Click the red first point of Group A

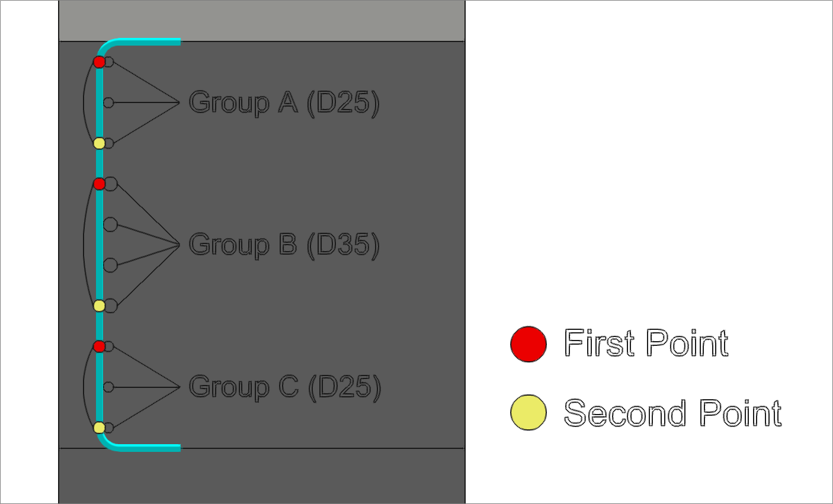tap(100, 62)
